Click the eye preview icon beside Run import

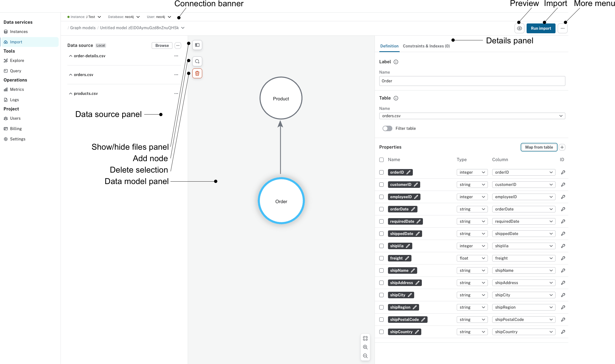pyautogui.click(x=520, y=28)
